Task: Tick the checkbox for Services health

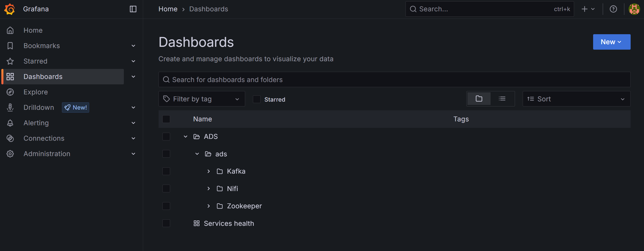Action: pos(166,223)
